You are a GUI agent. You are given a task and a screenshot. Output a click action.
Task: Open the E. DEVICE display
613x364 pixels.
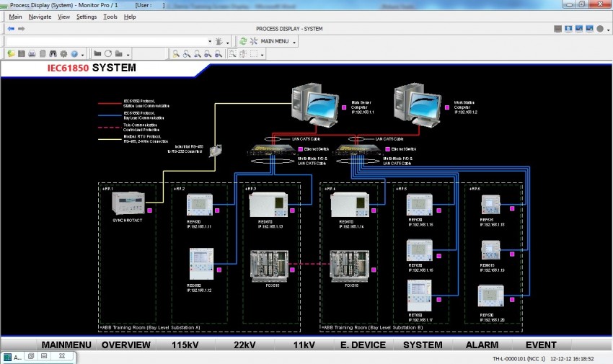coord(363,345)
